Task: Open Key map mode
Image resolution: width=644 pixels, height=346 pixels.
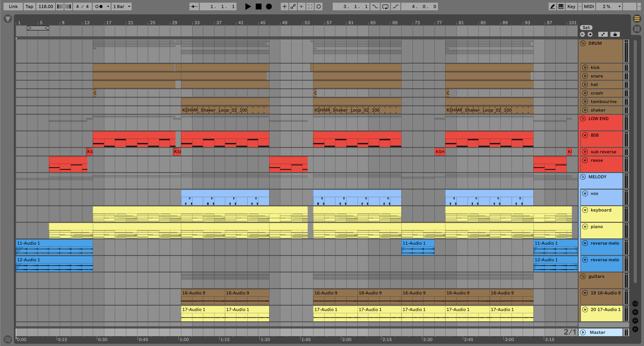Action: [x=571, y=6]
